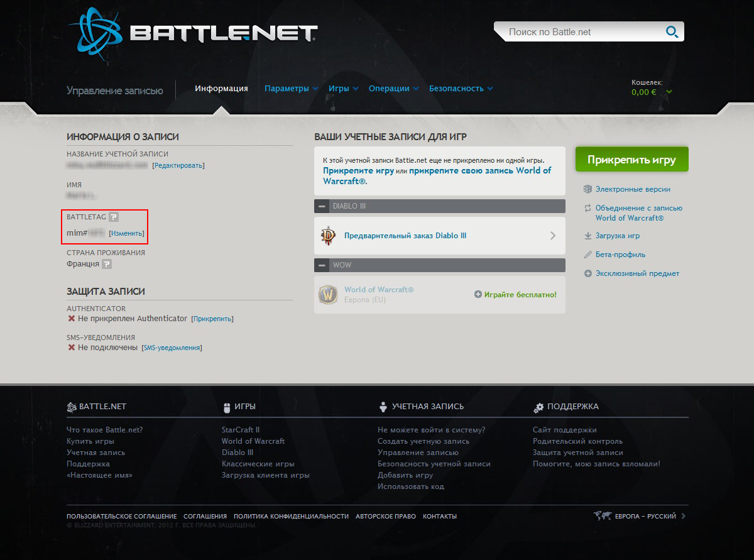Click the account merge arrows icon

click(587, 208)
